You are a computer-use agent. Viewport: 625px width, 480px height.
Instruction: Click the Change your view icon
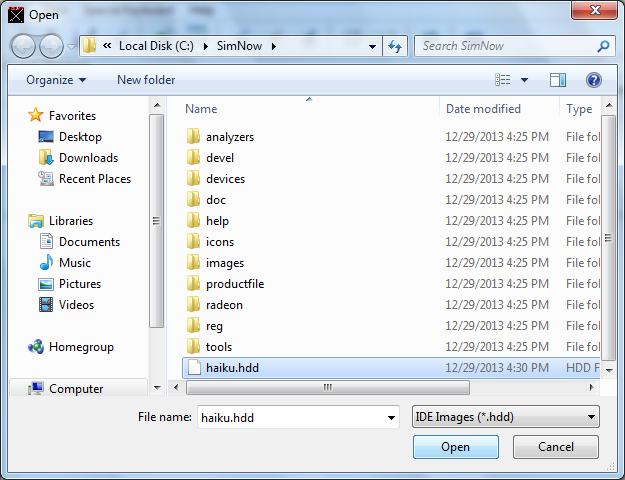[x=503, y=80]
